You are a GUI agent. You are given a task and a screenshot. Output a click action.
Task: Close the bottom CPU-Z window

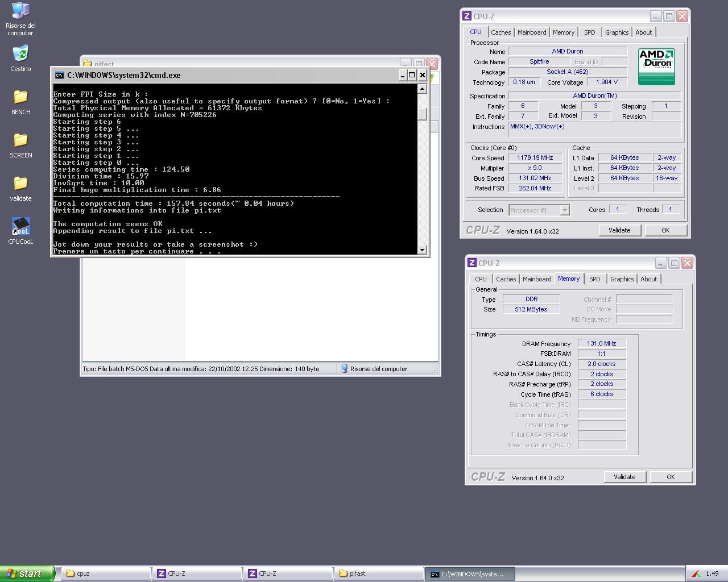[688, 263]
